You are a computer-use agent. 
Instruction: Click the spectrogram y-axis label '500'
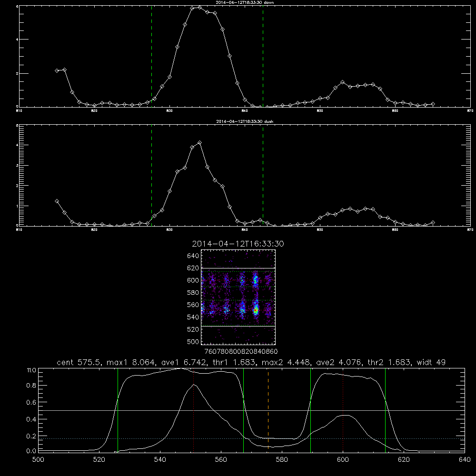(x=193, y=341)
